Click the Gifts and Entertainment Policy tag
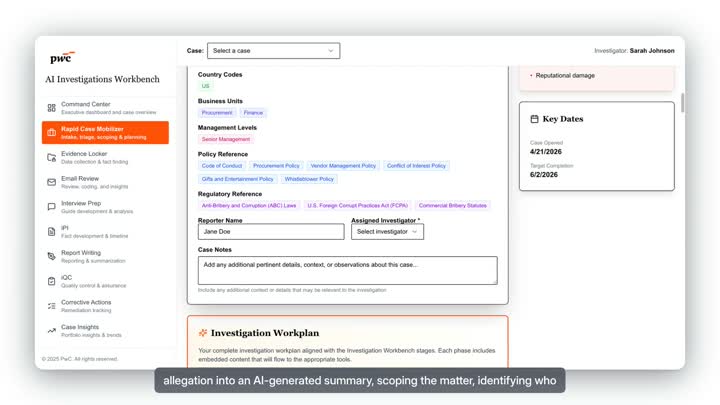 tap(237, 179)
